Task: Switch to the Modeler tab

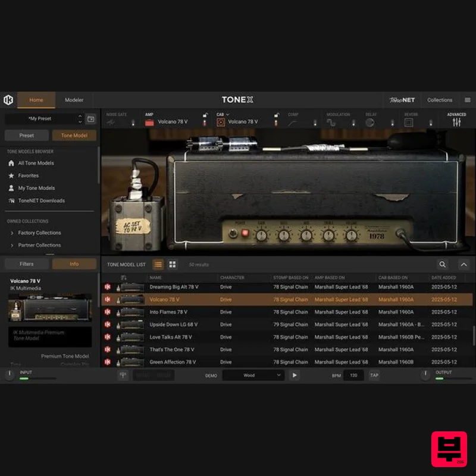Action: click(x=74, y=100)
